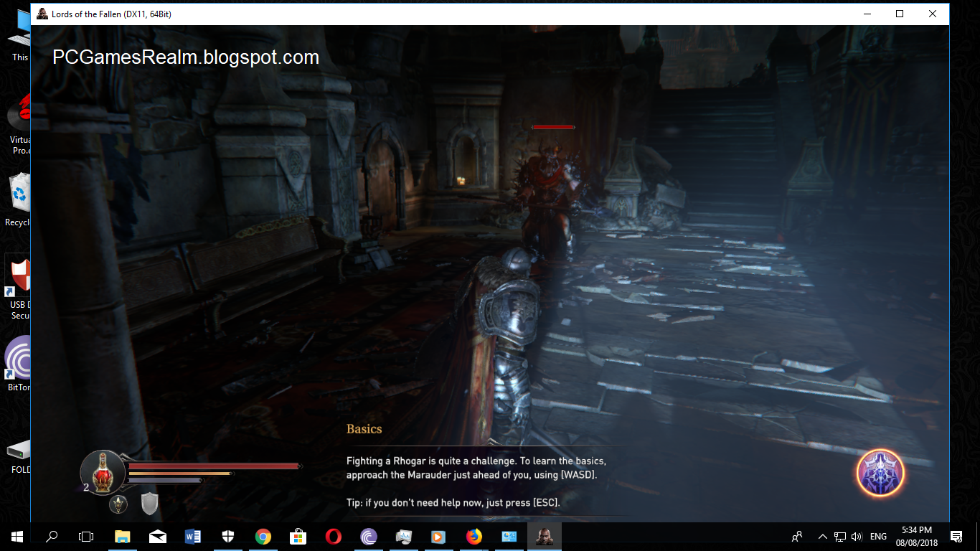The image size is (980, 551).
Task: Click the tip line mentioning [ESC]
Action: 453,503
